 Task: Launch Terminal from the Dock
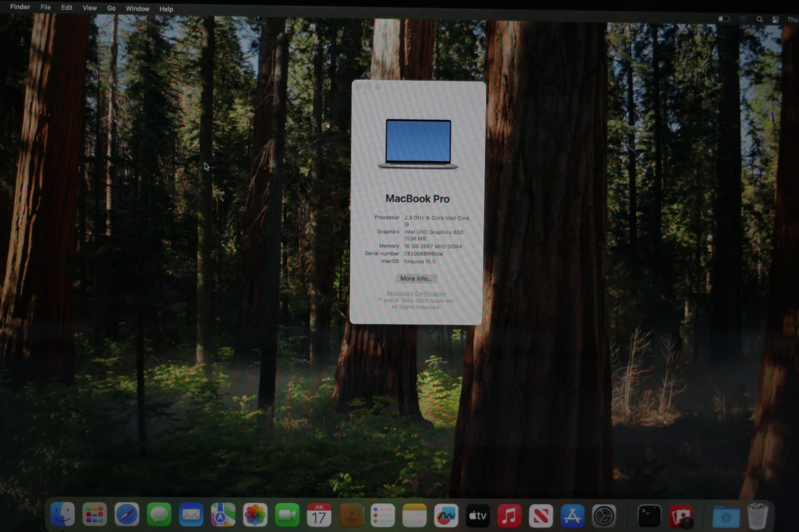(x=649, y=516)
